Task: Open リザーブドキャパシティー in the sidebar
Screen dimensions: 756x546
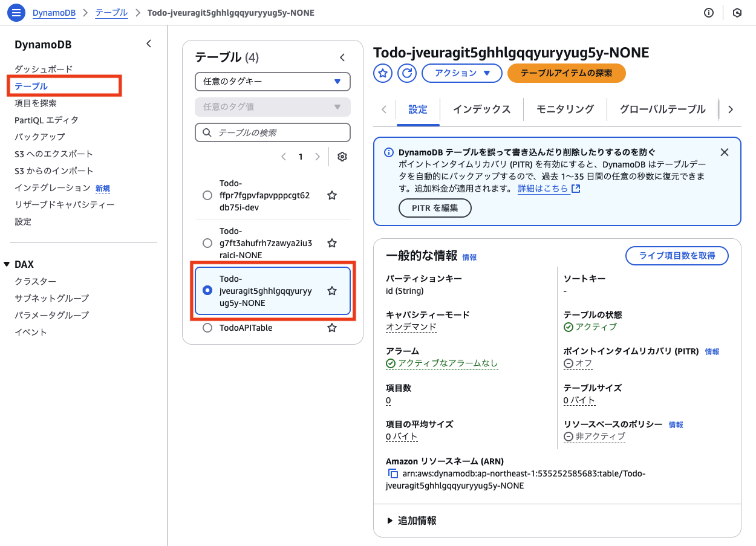Action: pyautogui.click(x=65, y=204)
